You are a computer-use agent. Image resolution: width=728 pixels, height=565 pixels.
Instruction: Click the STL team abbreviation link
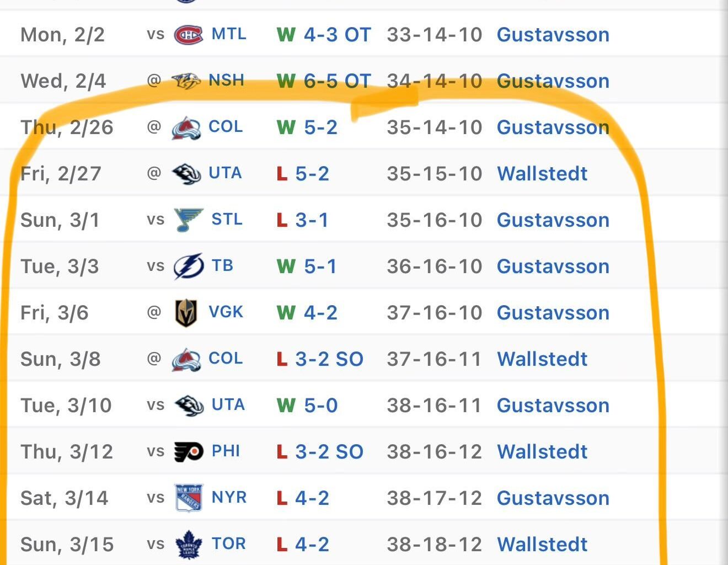pos(227,220)
